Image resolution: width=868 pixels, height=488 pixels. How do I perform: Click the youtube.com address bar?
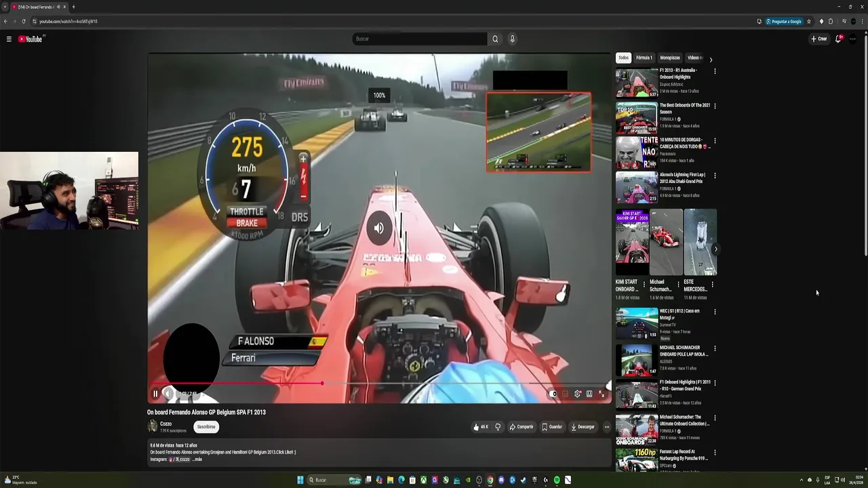pos(393,21)
